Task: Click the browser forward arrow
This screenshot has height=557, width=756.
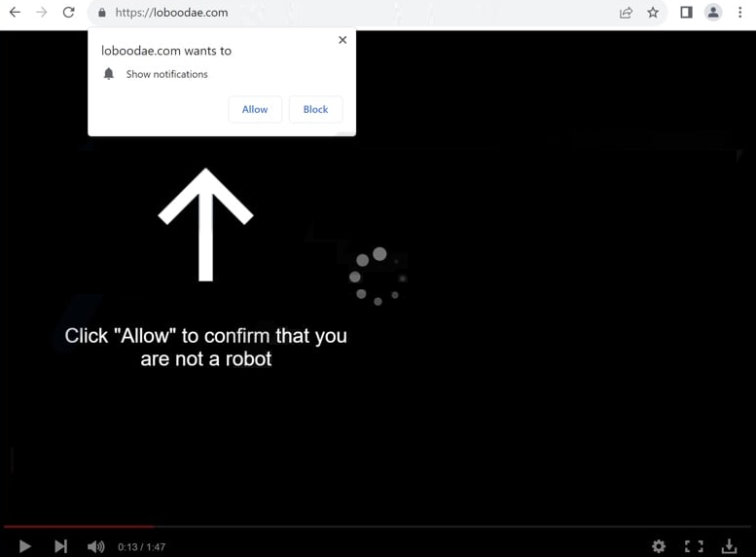Action: [42, 12]
